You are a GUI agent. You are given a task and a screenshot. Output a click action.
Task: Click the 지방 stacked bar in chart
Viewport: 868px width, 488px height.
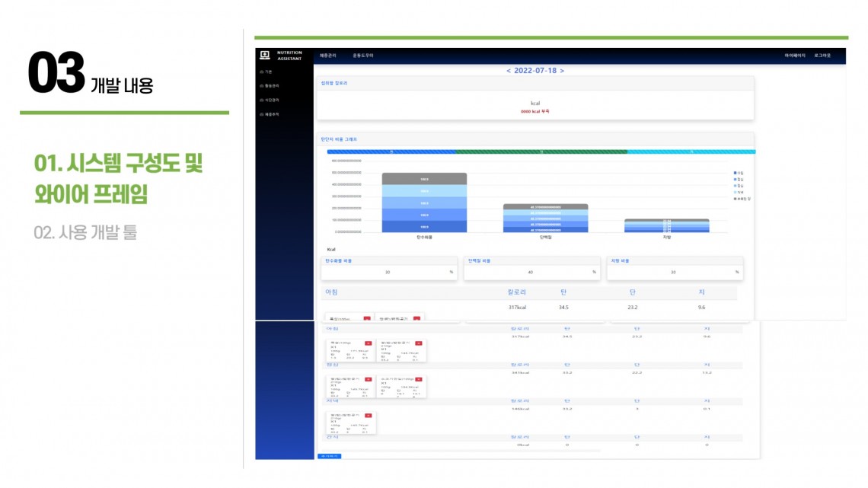666,226
